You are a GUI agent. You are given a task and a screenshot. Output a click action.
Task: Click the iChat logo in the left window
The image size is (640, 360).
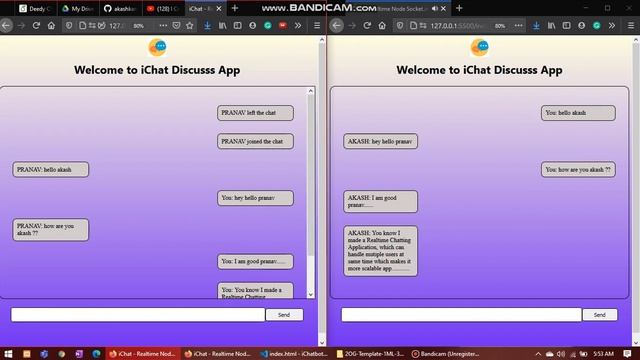[157, 47]
